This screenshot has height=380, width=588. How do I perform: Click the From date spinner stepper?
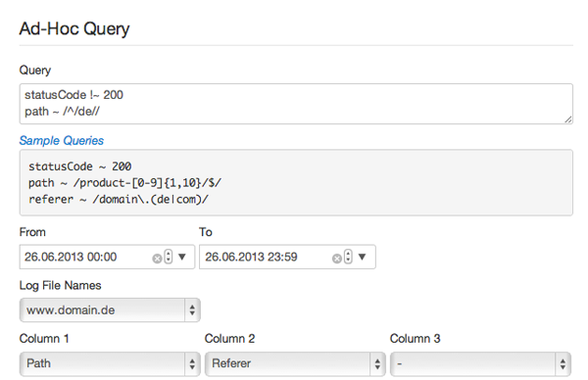point(169,257)
